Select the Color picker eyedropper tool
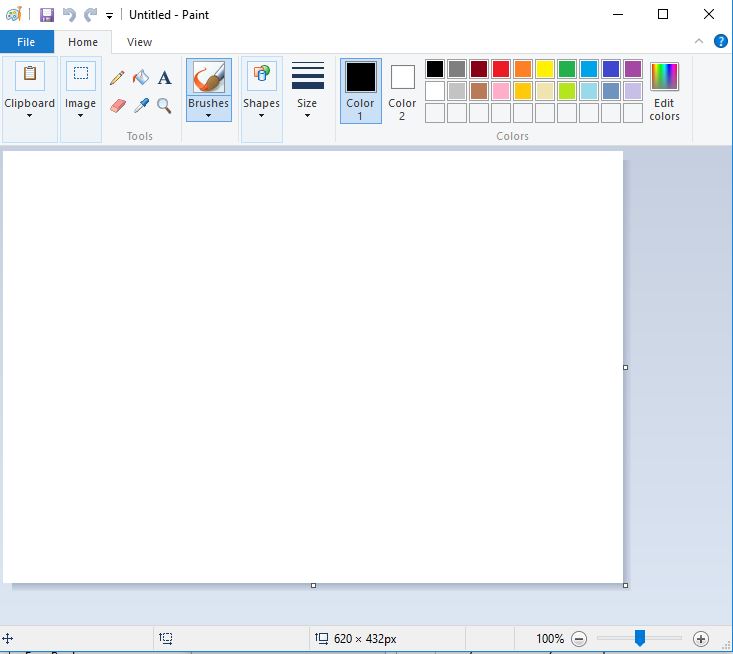The height and width of the screenshot is (654, 733). pos(141,106)
